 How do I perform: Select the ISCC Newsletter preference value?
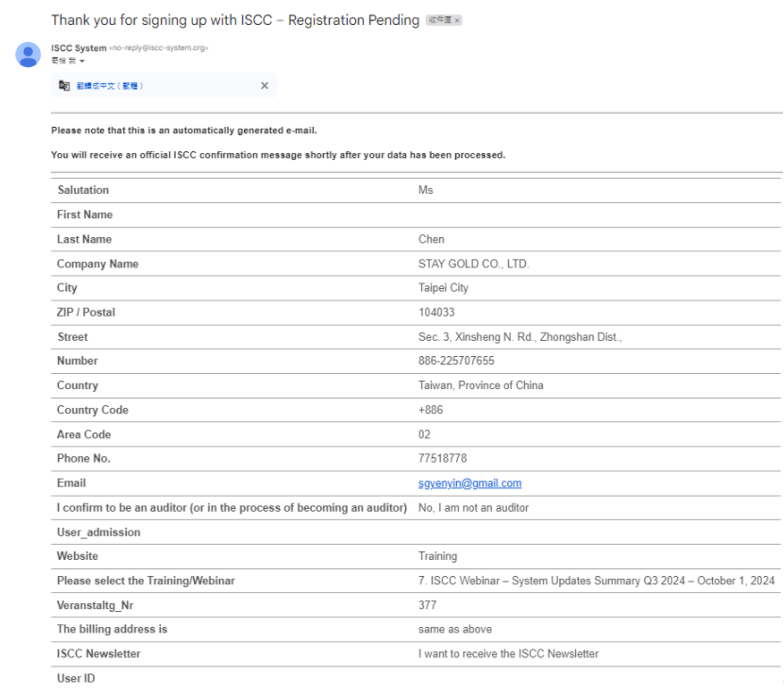508,654
